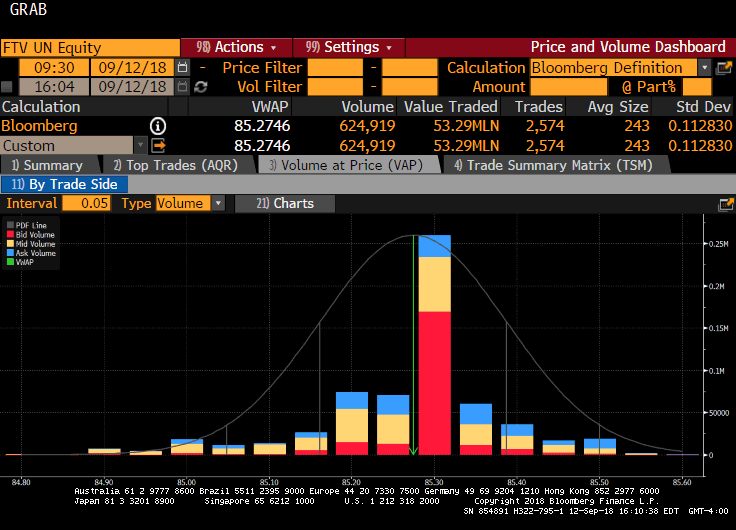Click the orange arrow icon beside Custom
736x530 pixels.
pos(157,146)
